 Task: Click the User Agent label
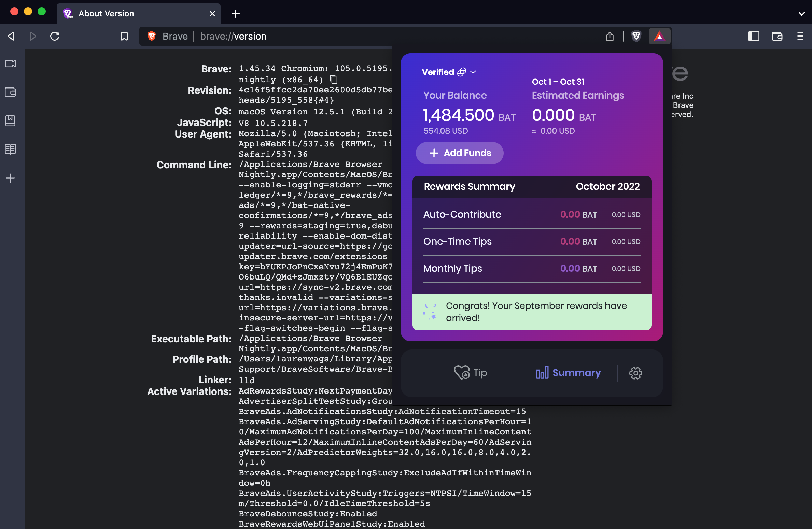click(x=203, y=134)
